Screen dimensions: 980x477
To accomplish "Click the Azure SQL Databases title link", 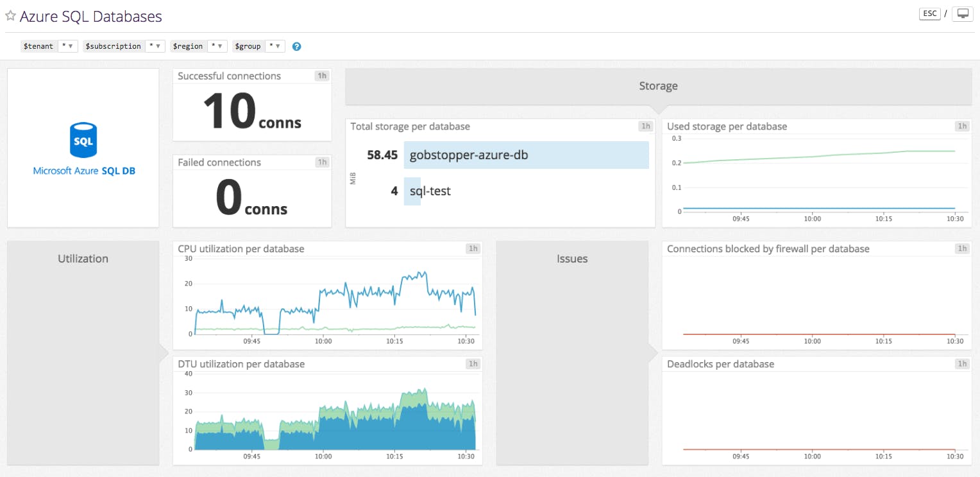I will (x=92, y=16).
